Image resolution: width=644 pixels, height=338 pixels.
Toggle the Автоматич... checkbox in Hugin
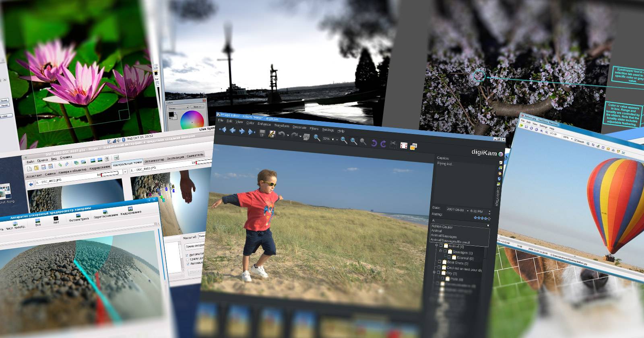[x=187, y=256]
